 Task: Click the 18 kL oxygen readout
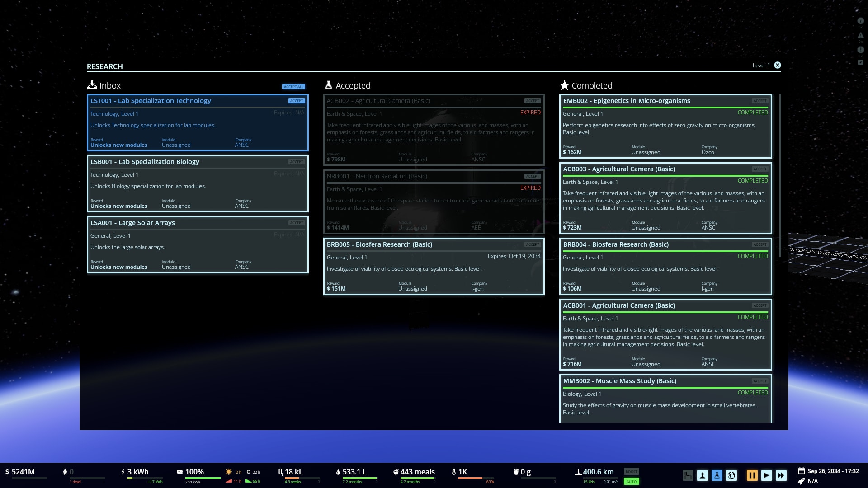(293, 472)
